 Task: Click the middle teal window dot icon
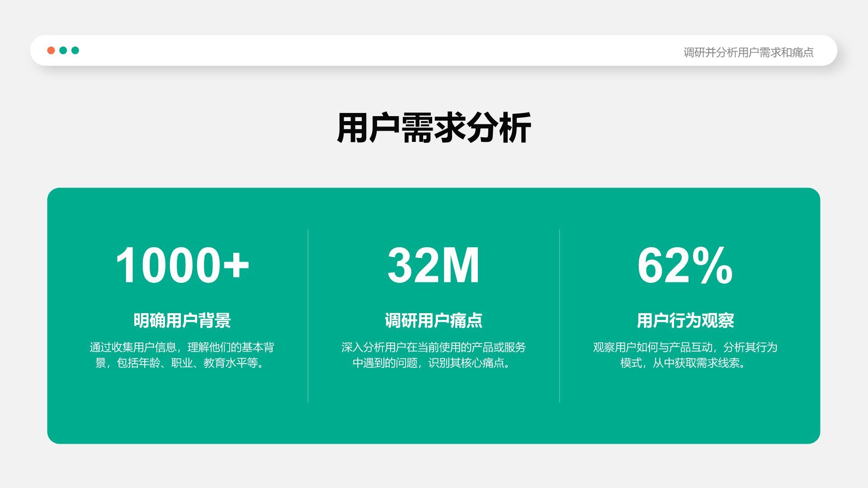(63, 51)
